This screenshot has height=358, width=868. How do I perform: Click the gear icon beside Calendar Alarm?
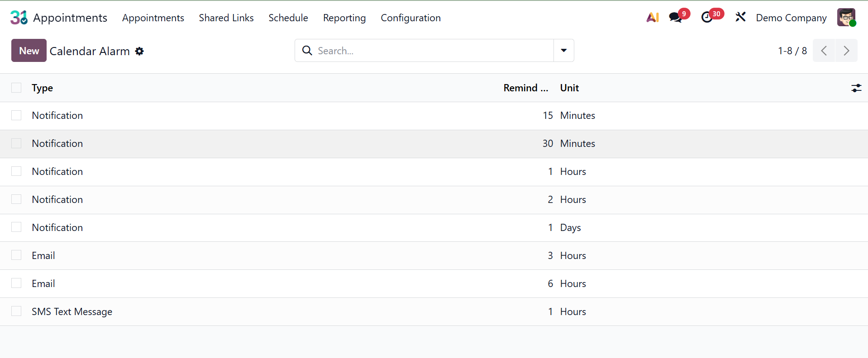[x=139, y=52]
